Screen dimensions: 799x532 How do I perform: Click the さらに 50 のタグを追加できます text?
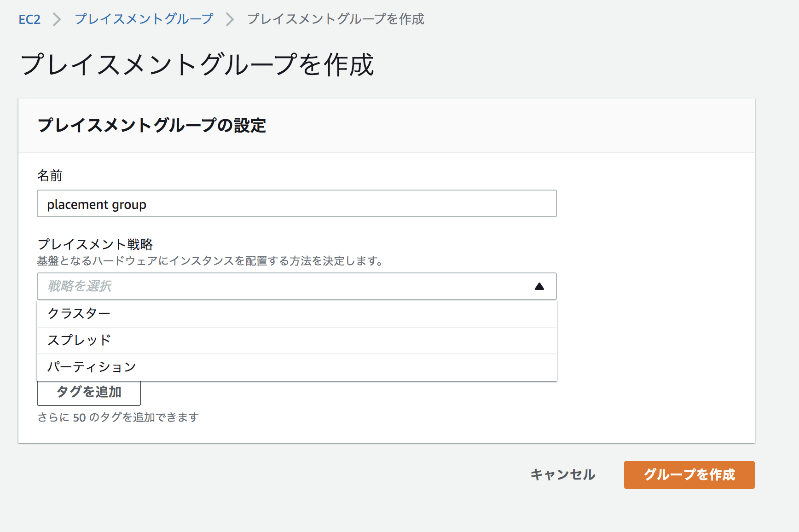pyautogui.click(x=119, y=417)
